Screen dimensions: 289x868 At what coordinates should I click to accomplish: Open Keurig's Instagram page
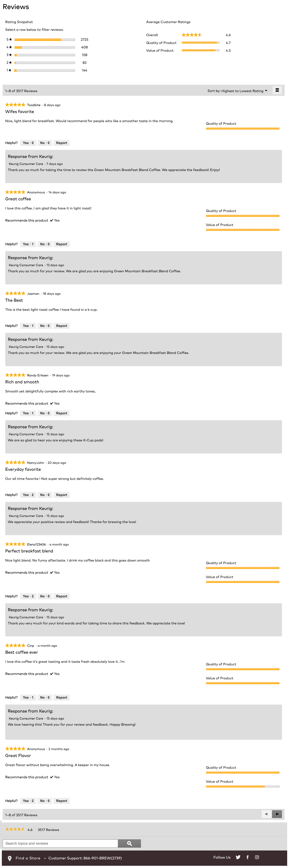257,857
